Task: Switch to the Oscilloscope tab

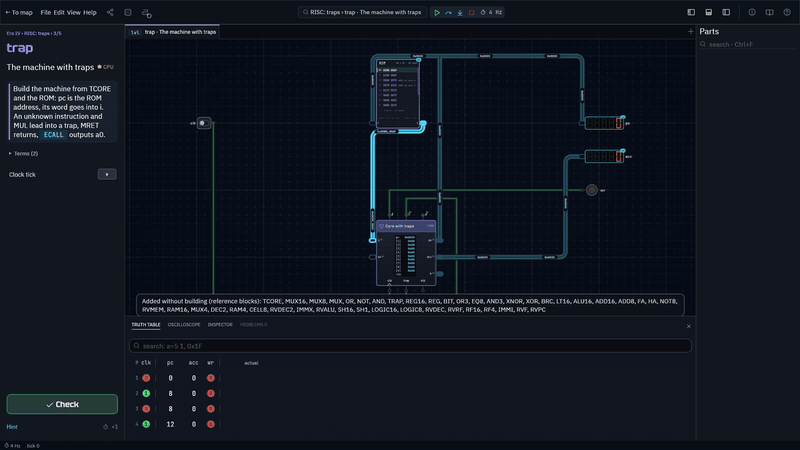Action: (184, 324)
